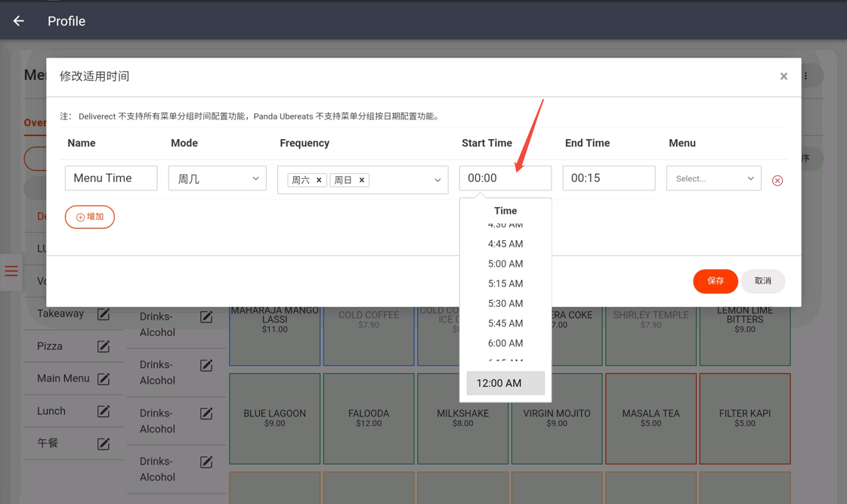Edit the Takeaway menu entry

click(104, 314)
